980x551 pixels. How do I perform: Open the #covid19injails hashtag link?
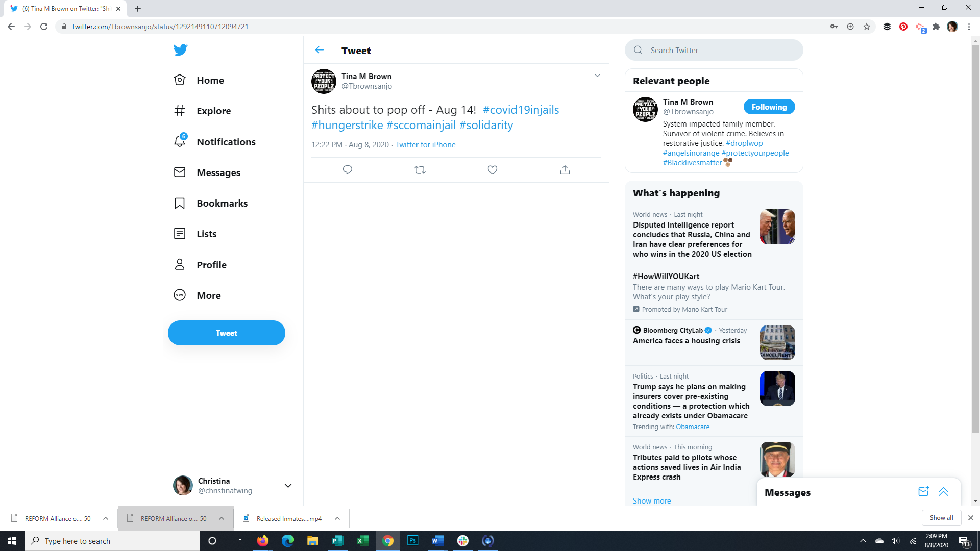(521, 110)
